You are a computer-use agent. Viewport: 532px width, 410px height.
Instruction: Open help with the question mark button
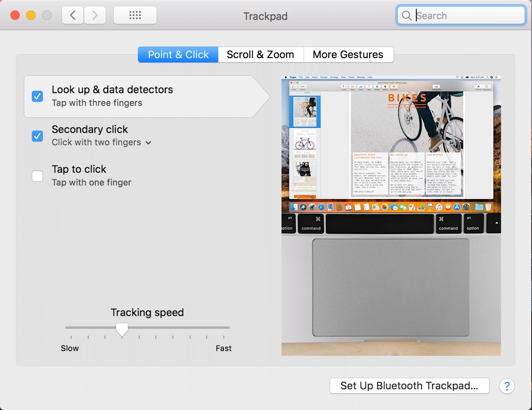coord(507,386)
